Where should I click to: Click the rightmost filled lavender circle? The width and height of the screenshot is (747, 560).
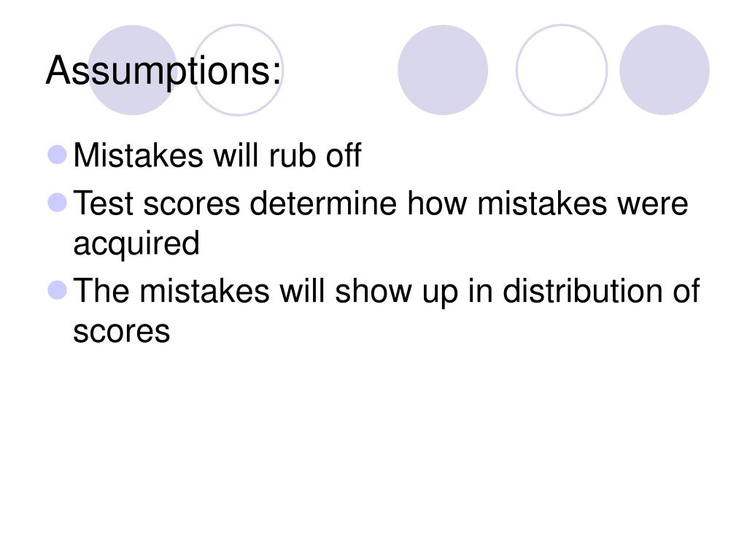664,70
